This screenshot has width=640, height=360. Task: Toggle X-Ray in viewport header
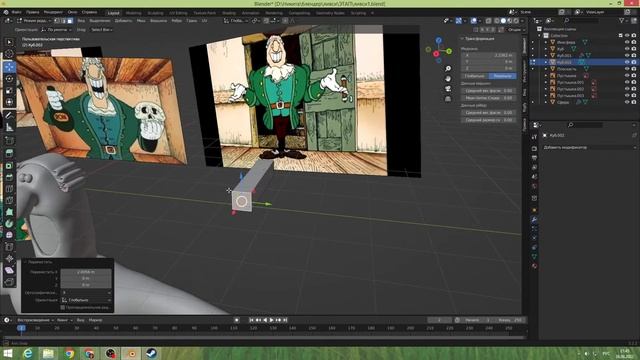click(488, 20)
